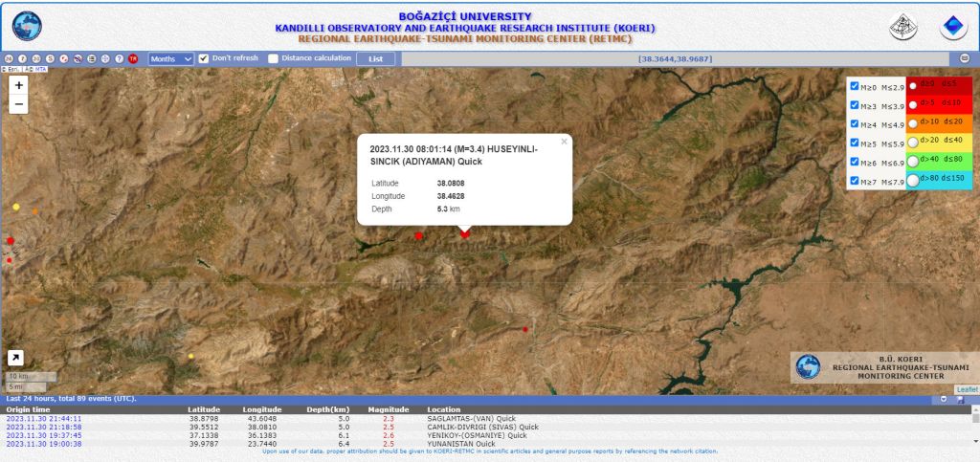Screen dimensions: 980x462
Task: Toggle the M≥5 M≤5.9 magnitude checkbox
Action: tap(855, 143)
